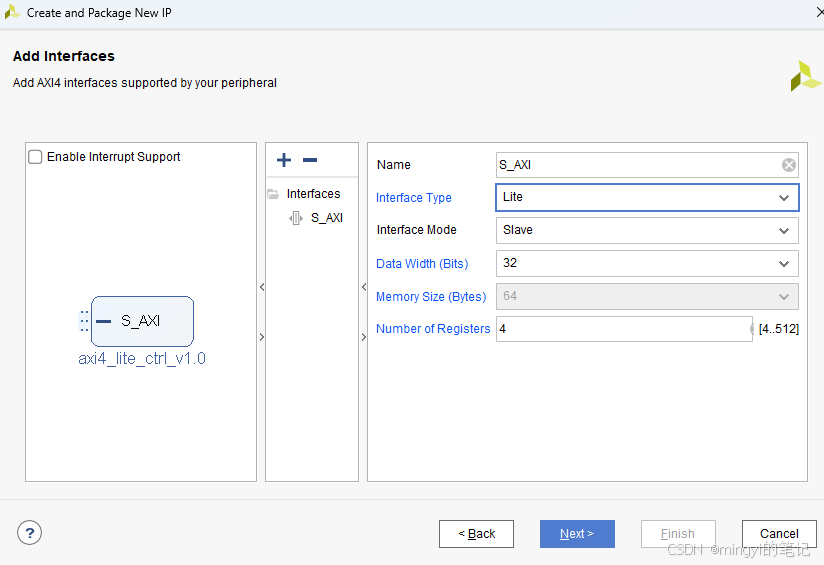Viewport: 824px width, 565px height.
Task: Focus the Number of Registers input field
Action: [624, 329]
